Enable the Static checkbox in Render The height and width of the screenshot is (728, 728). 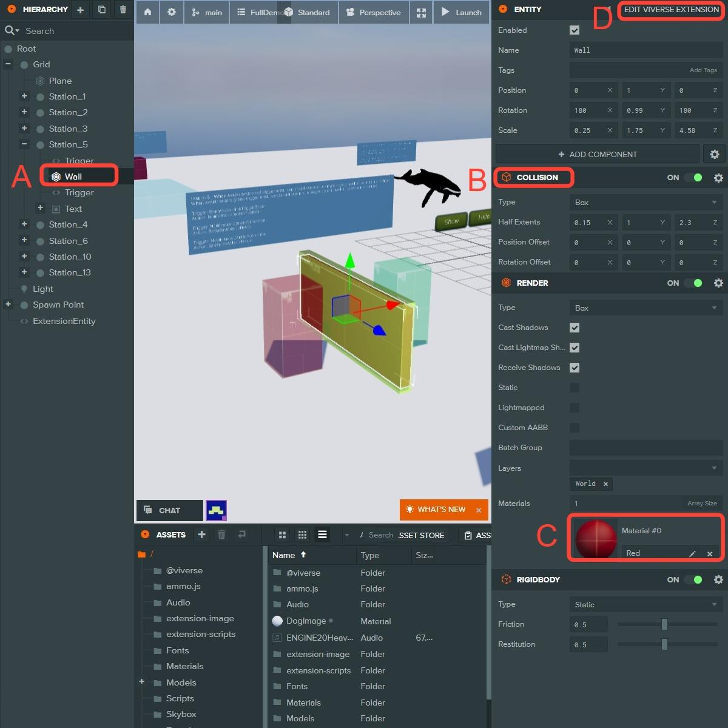[575, 388]
